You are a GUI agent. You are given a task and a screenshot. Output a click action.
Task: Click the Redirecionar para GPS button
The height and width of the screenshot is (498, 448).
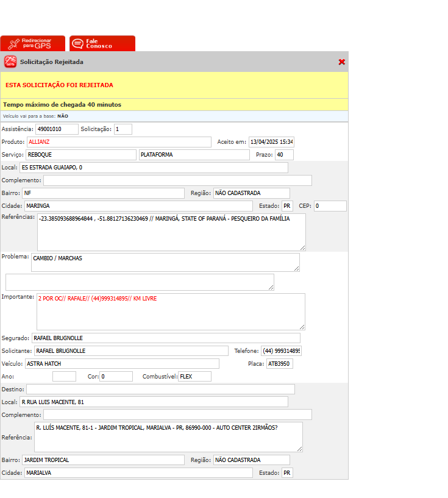[32, 44]
